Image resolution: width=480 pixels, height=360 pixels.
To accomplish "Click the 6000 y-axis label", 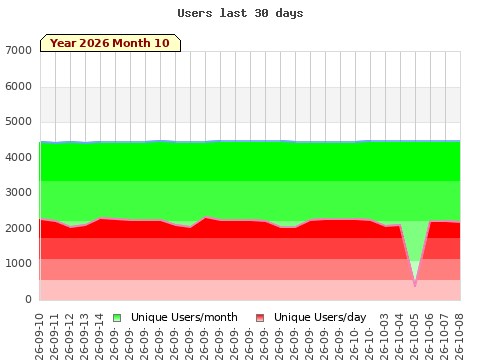I will click(19, 87).
